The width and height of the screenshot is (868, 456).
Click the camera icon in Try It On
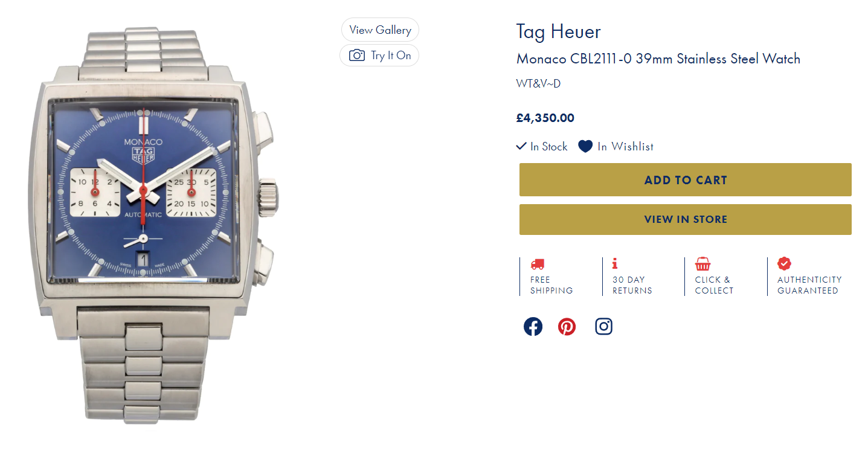[x=357, y=56]
